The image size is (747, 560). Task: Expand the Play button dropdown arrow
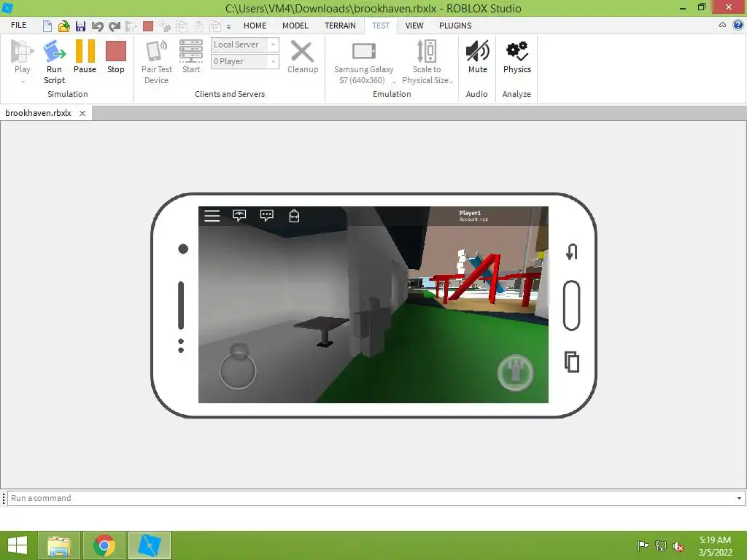(23, 82)
